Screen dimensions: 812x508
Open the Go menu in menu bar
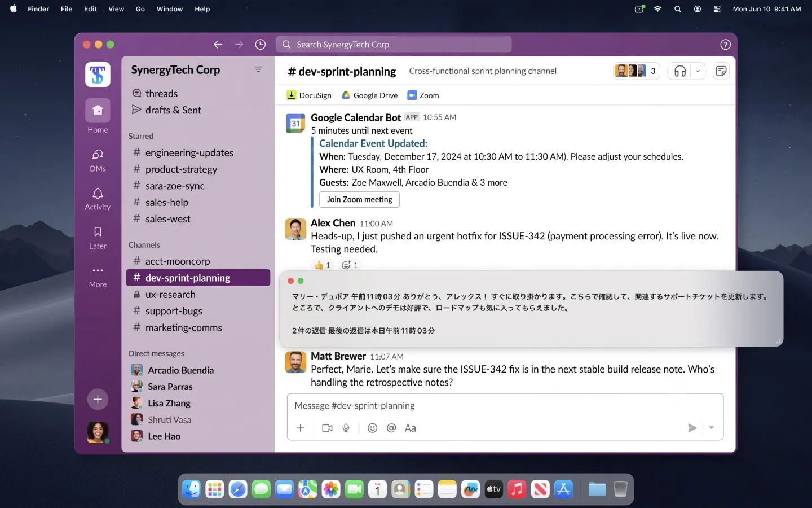click(140, 9)
